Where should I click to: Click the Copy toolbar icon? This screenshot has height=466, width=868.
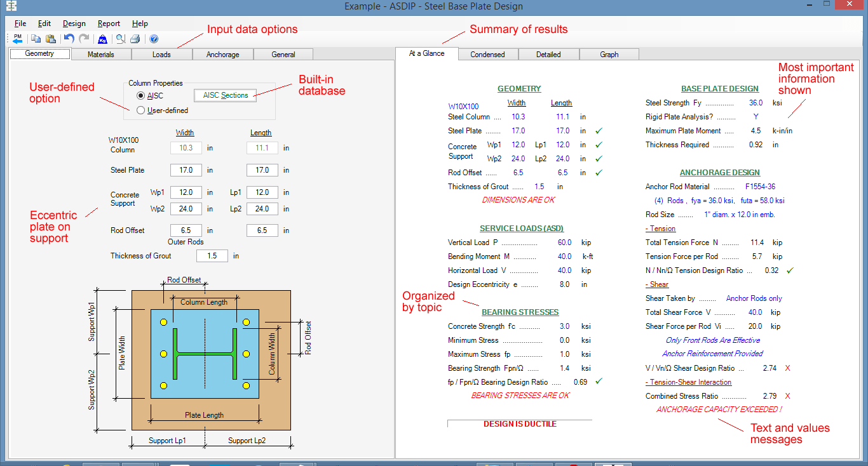tap(36, 39)
